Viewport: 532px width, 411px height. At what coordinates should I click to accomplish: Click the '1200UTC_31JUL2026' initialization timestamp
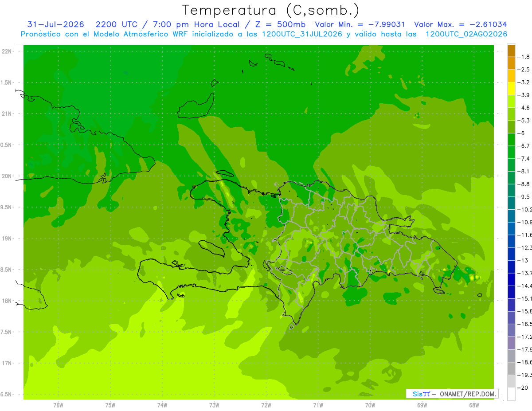pos(302,34)
